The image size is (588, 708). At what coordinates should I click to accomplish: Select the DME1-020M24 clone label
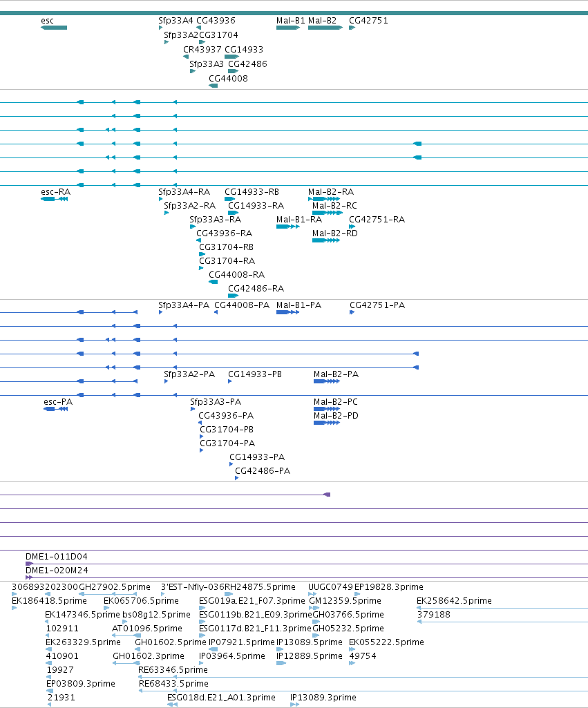[57, 571]
